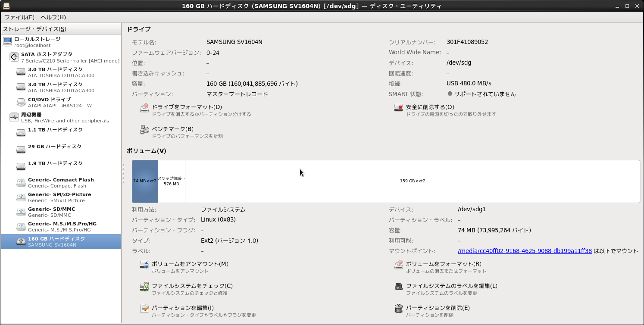The height and width of the screenshot is (325, 644).
Task: Open /media mount point link
Action: [x=525, y=251]
